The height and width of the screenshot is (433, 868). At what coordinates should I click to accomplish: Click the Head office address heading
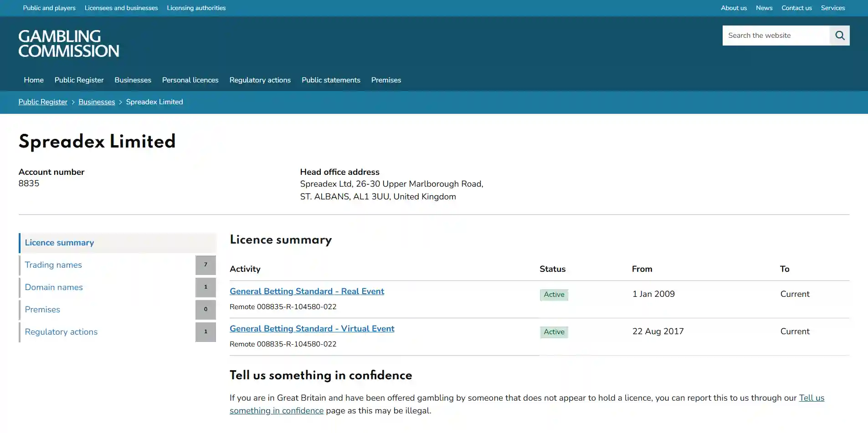coord(339,172)
